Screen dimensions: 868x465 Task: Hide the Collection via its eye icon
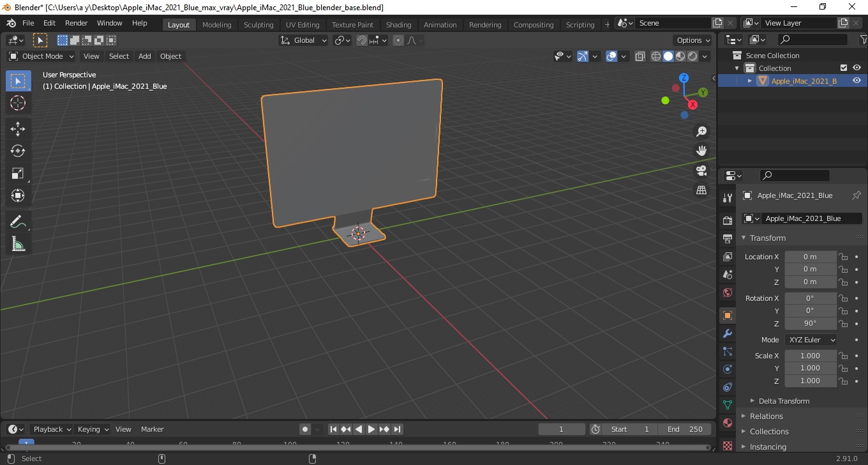pos(857,68)
